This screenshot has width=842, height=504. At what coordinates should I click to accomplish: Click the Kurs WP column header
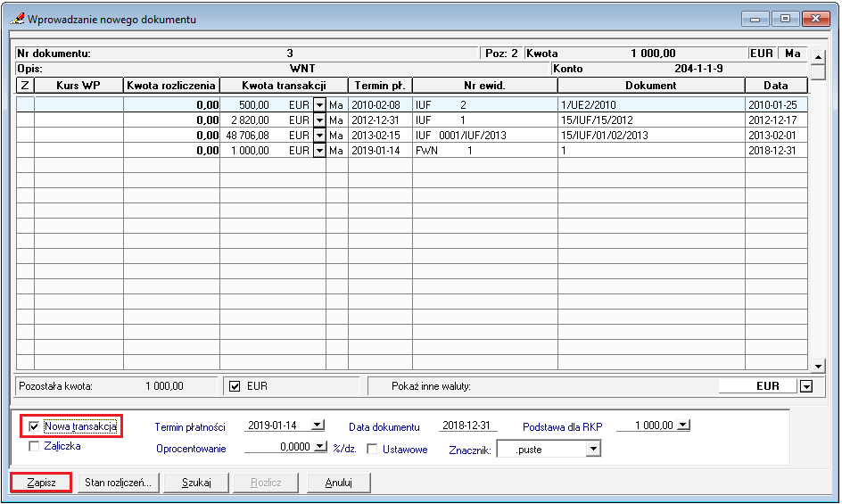click(78, 85)
